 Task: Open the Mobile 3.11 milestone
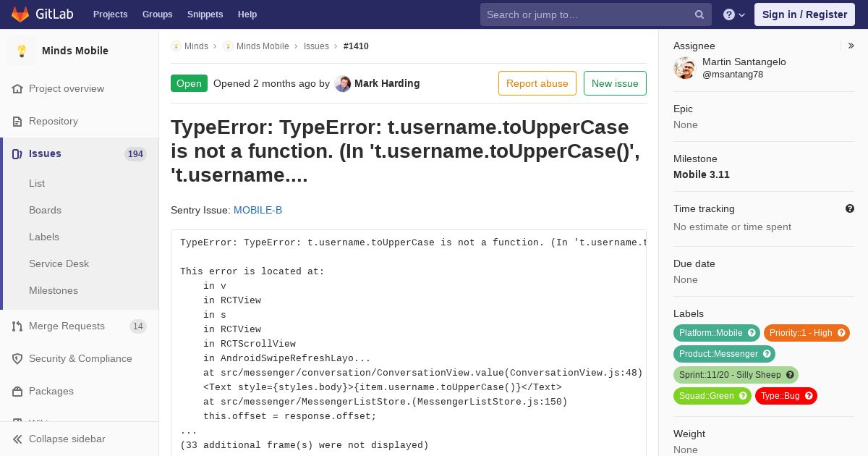click(702, 174)
